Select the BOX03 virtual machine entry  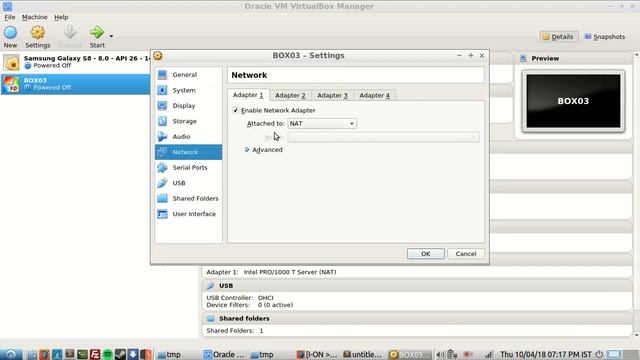click(76, 84)
